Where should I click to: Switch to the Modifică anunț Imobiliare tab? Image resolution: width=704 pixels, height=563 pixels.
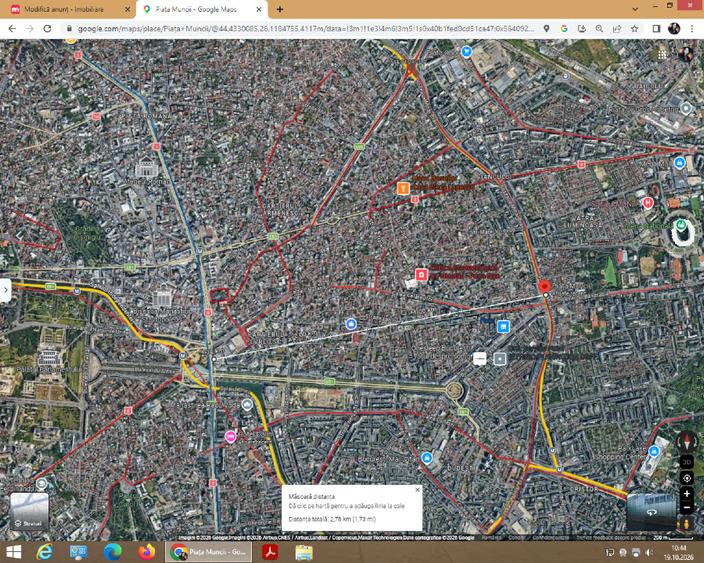66,9
